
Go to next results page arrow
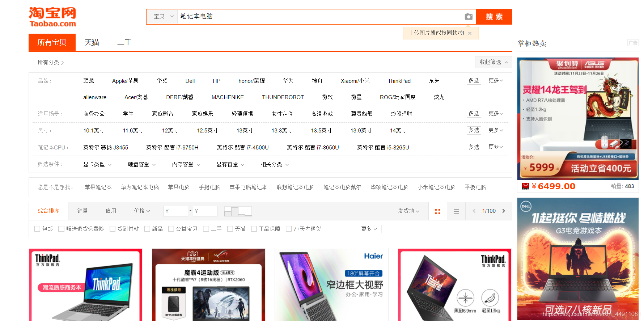[x=504, y=211]
